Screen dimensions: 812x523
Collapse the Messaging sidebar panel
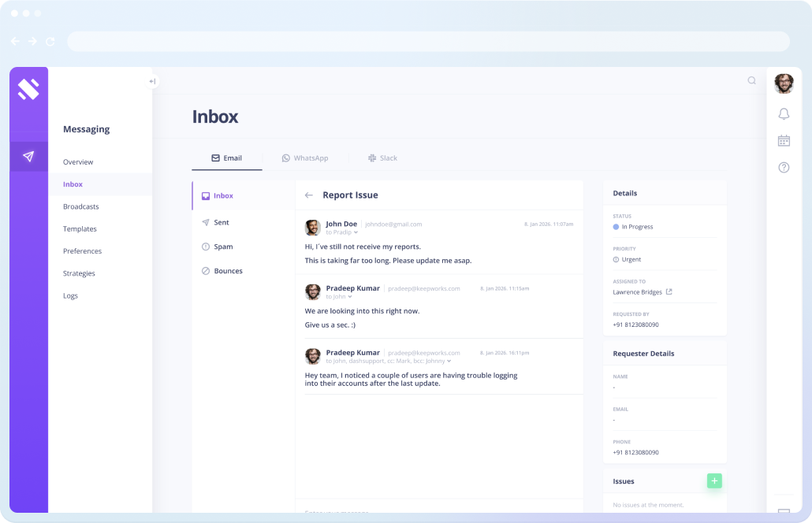point(152,81)
